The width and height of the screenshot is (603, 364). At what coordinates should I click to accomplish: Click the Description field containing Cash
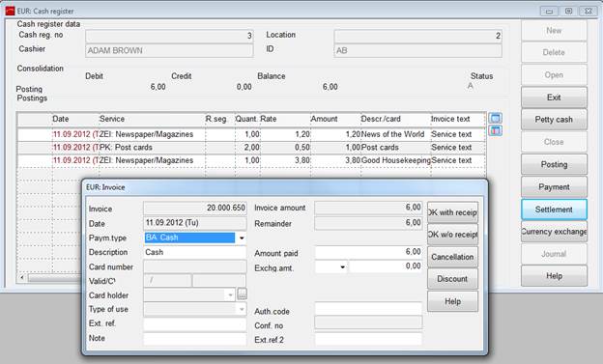click(x=195, y=253)
